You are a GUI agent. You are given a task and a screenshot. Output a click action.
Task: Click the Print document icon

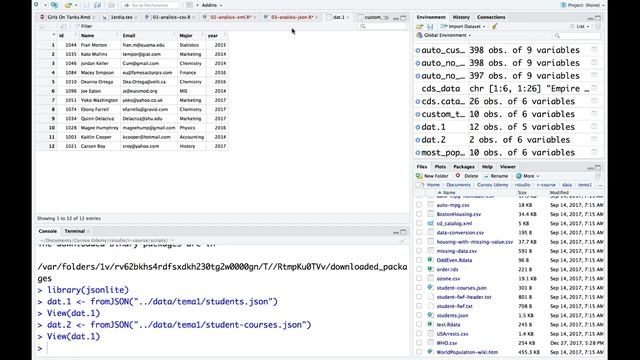(111, 5)
